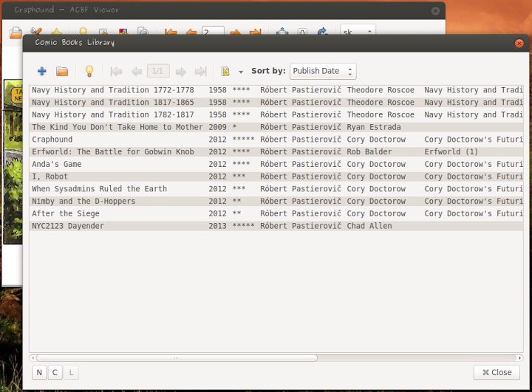Screen dimensions: 532x392
Task: Click author 'Chad Allen'
Action: pyautogui.click(x=369, y=226)
